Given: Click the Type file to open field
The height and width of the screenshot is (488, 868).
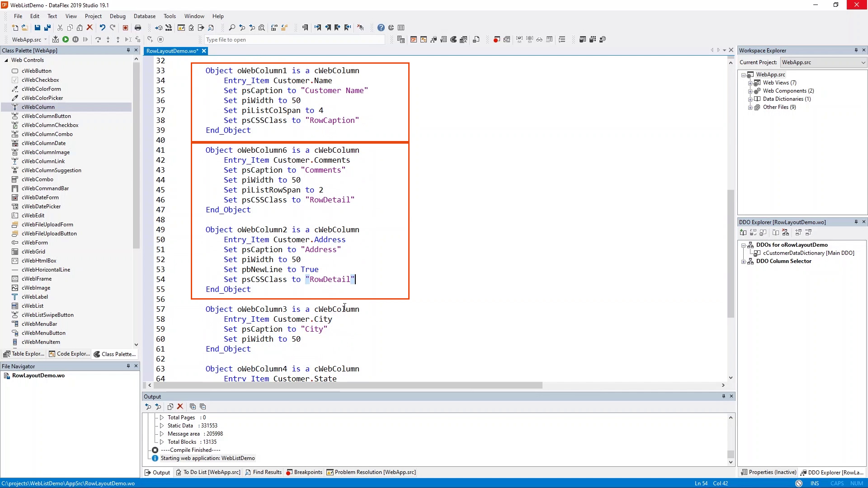Looking at the screenshot, I should (x=294, y=40).
